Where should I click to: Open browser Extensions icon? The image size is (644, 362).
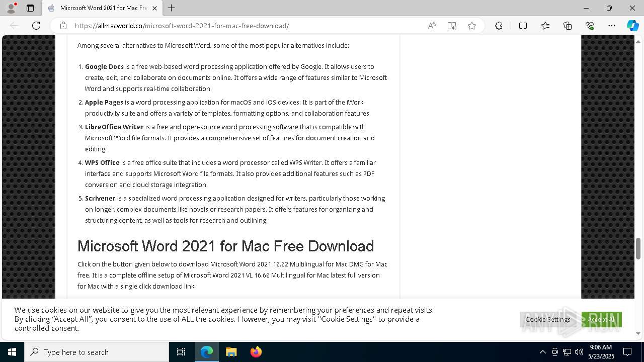499,26
